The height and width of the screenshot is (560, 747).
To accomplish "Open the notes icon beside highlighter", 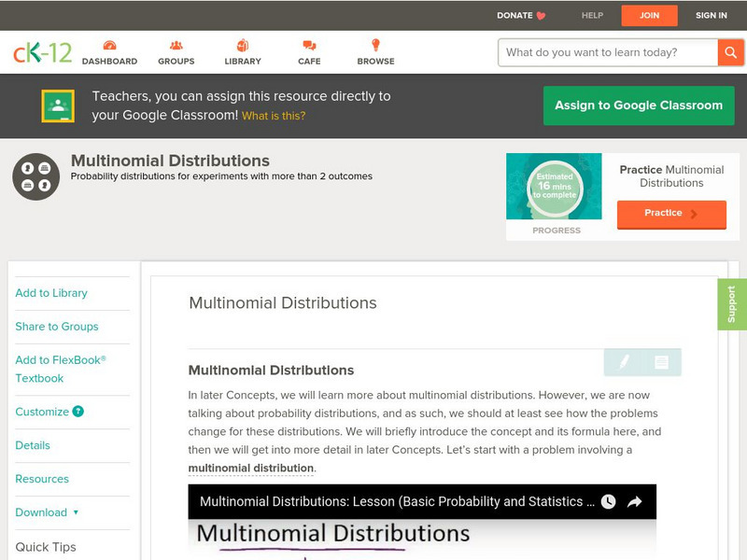I will [x=661, y=362].
